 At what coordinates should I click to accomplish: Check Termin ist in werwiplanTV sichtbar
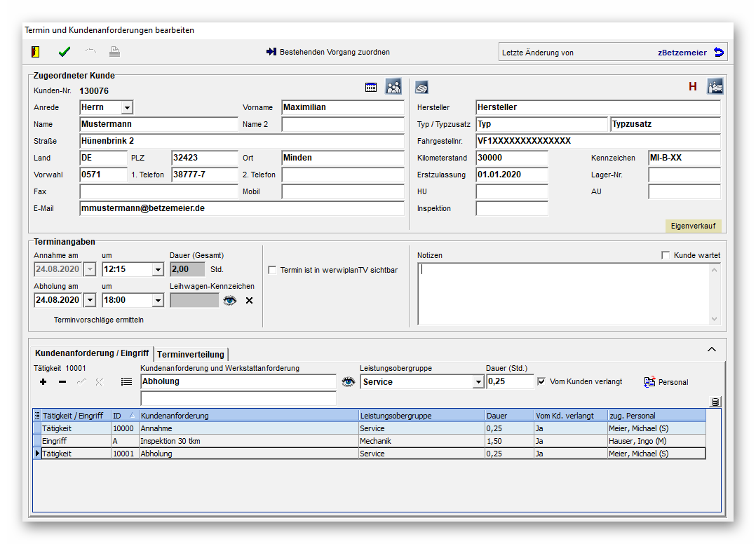click(x=272, y=270)
